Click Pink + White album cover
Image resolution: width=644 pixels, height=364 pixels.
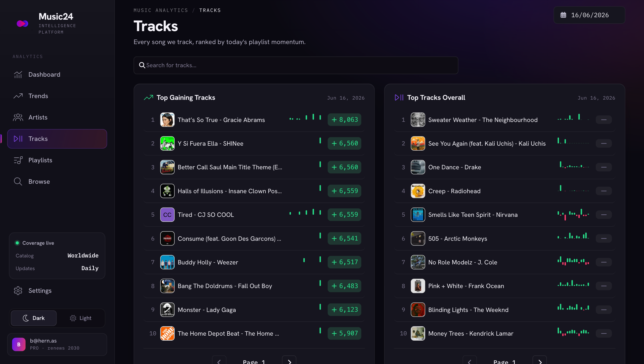click(x=418, y=286)
